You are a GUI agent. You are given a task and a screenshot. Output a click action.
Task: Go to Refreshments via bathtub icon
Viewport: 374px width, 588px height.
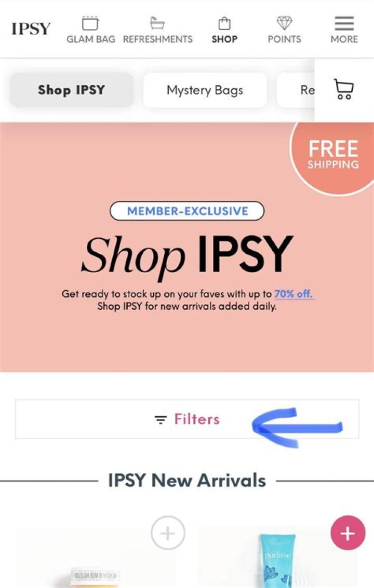pos(157,23)
